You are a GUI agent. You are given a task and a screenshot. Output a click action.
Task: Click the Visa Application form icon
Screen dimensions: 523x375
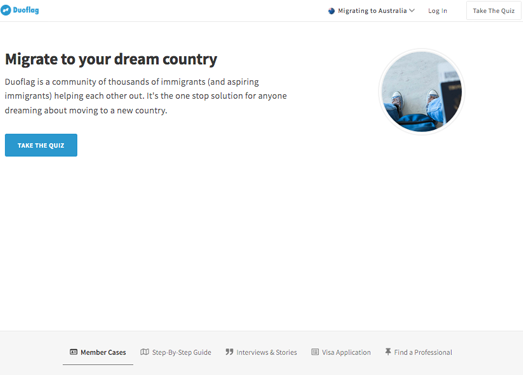(x=315, y=352)
